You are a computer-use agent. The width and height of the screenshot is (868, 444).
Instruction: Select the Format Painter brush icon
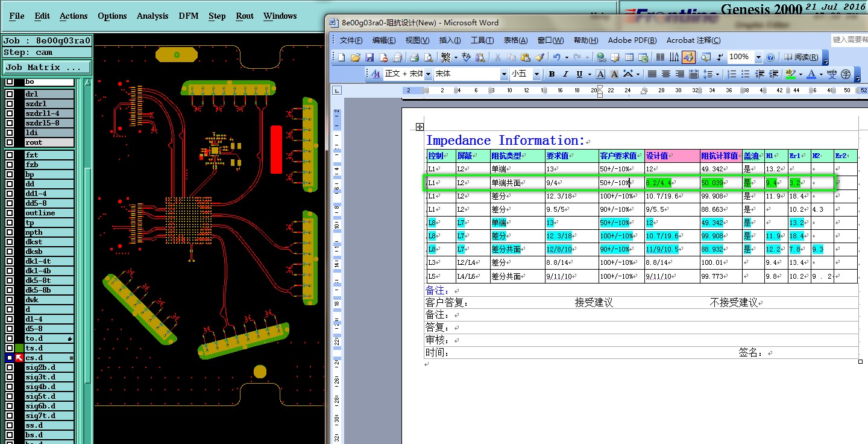coord(539,58)
